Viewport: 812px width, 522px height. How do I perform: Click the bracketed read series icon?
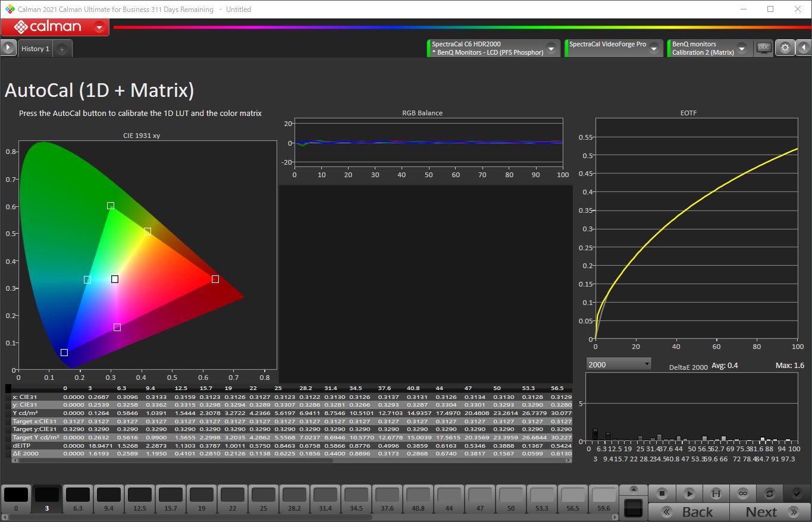pos(716,493)
